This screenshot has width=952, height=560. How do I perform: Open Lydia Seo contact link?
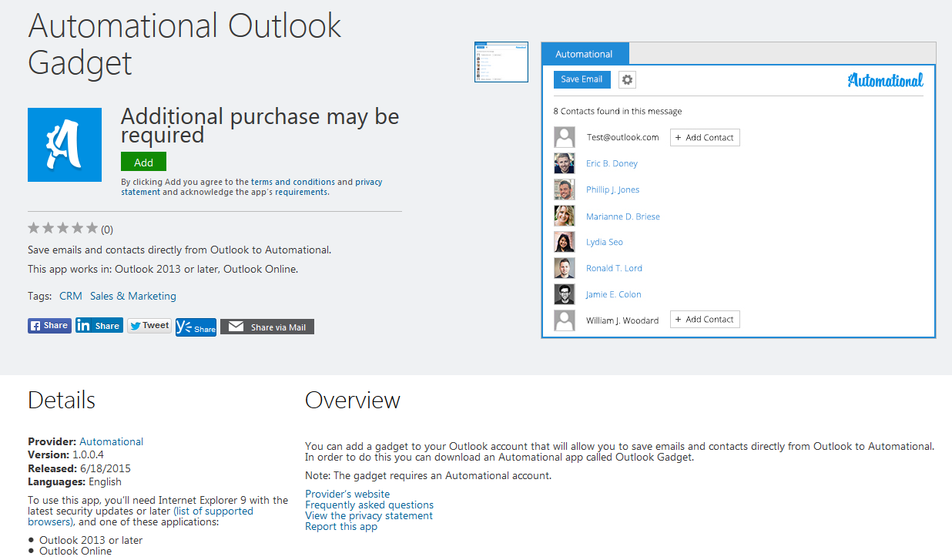(x=605, y=242)
